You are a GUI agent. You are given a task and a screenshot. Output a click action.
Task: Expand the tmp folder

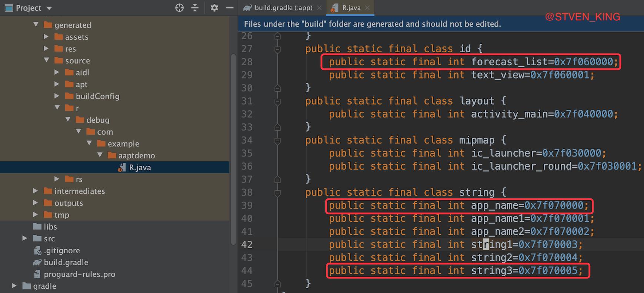[x=36, y=215]
